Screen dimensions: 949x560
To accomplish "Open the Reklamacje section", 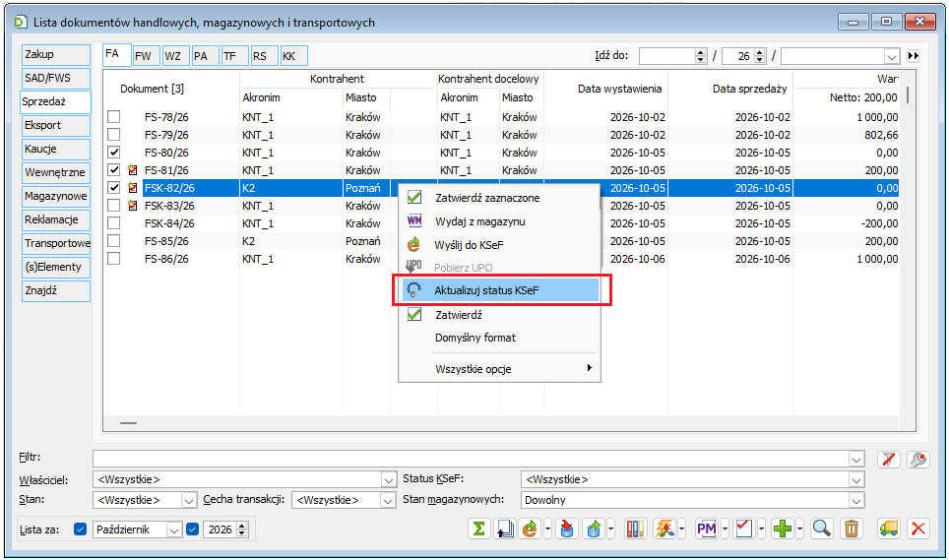I will pos(56,219).
